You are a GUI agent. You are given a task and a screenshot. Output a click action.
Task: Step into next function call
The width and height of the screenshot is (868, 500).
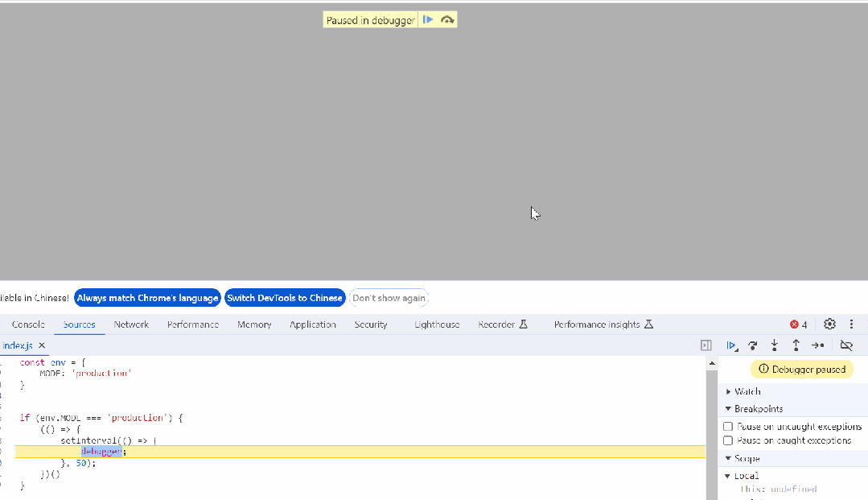(x=775, y=345)
